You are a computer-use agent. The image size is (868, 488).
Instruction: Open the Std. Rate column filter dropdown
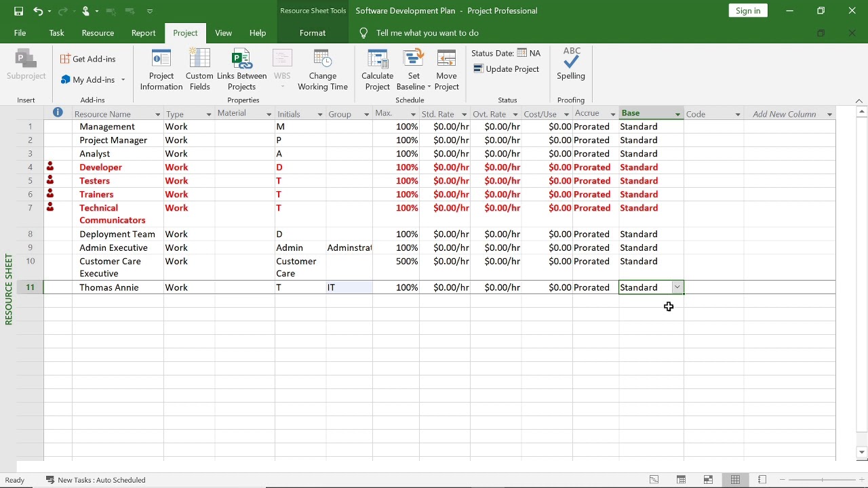pyautogui.click(x=464, y=115)
